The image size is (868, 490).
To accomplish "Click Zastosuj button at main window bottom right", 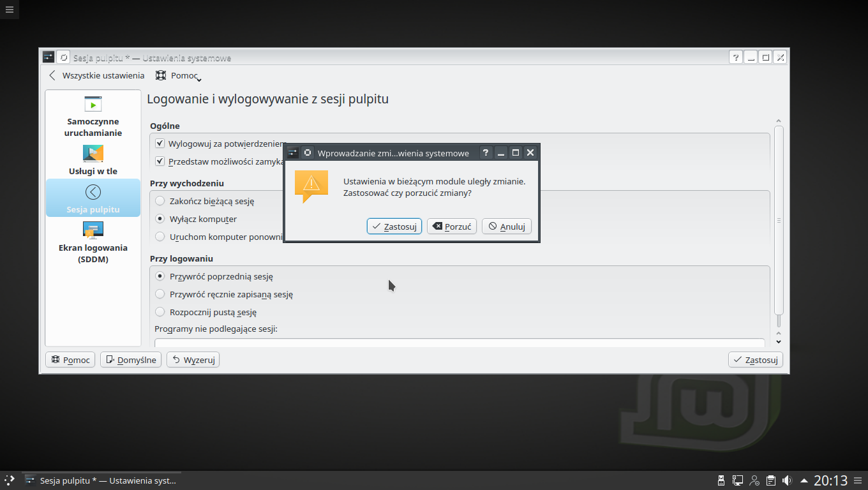I will 756,360.
